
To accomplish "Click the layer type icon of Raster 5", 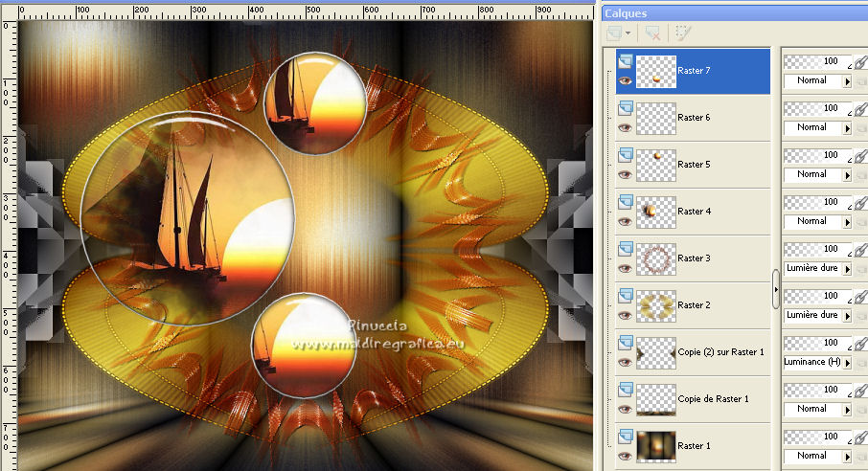I will (626, 155).
